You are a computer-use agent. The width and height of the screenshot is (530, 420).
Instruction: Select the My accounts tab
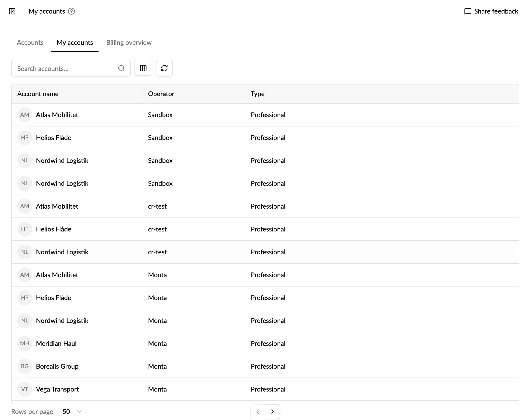click(x=75, y=42)
